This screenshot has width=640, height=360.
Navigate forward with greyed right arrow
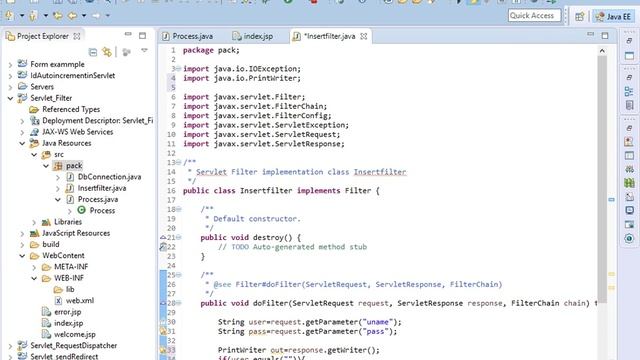(x=96, y=16)
